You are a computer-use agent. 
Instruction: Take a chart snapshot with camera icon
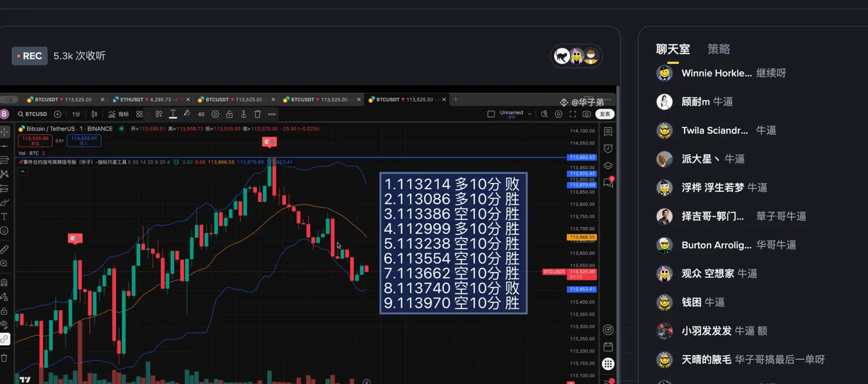586,114
